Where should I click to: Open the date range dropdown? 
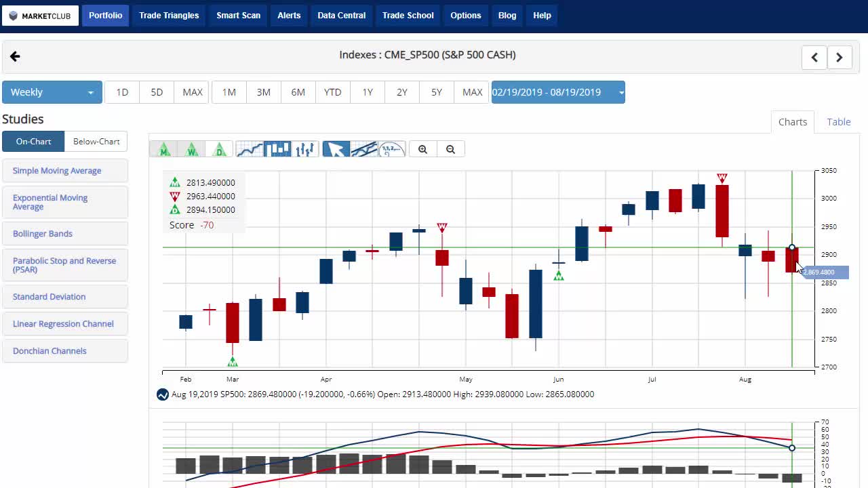pyautogui.click(x=558, y=92)
